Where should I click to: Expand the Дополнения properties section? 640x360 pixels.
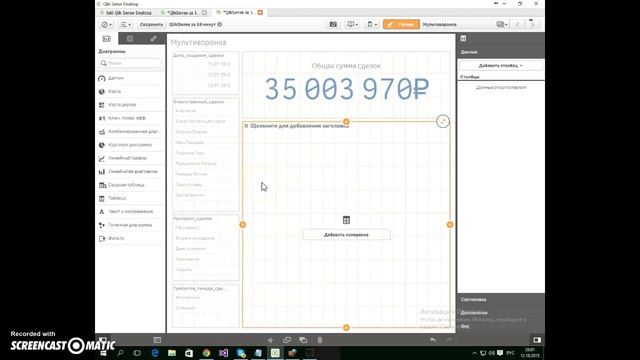pos(501,313)
